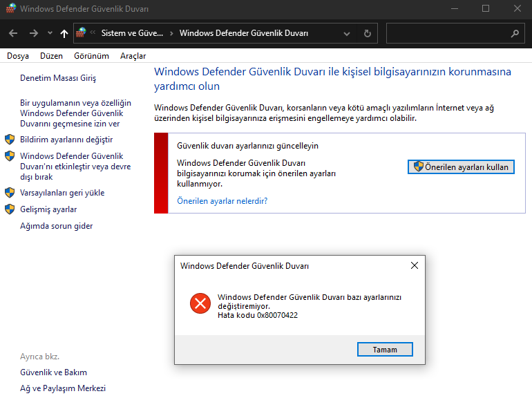The image size is (532, 407).
Task: Click 'Hata kodu 0x80070422' text
Action: (258, 315)
